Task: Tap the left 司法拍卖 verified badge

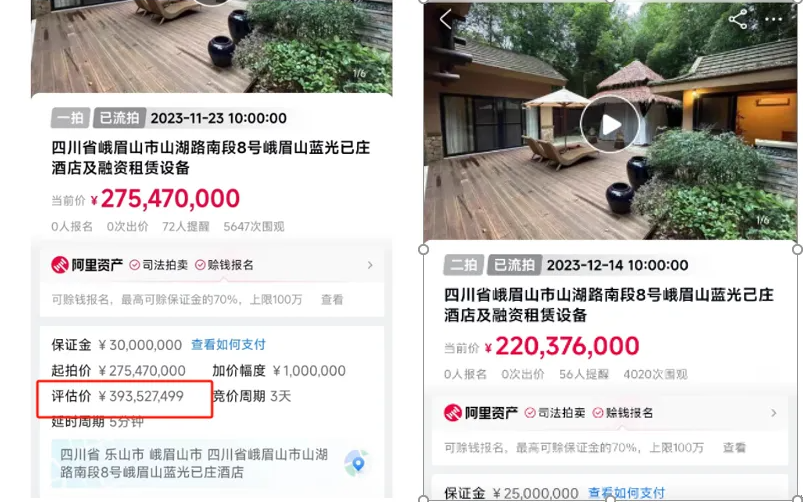Action: 159,265
